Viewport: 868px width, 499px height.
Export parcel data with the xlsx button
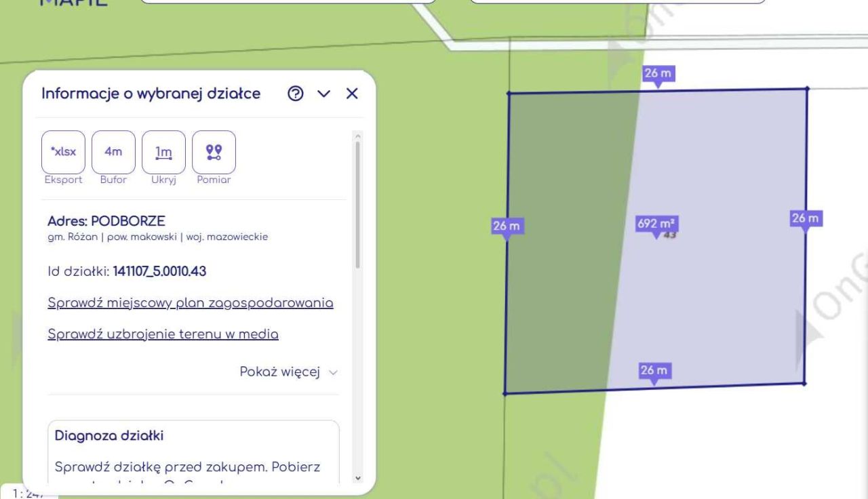(63, 152)
